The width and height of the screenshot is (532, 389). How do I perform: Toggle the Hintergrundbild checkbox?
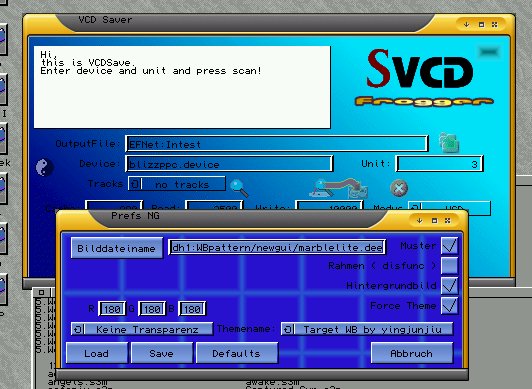(450, 286)
